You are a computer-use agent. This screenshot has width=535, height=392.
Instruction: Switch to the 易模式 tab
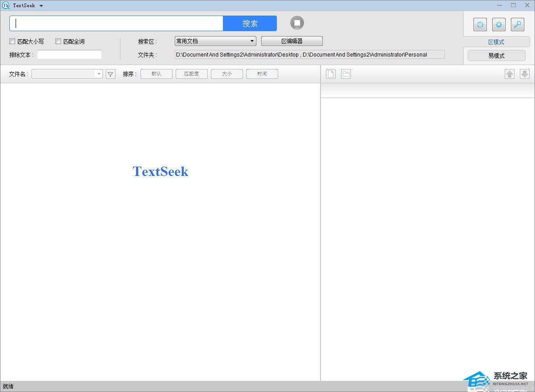pyautogui.click(x=496, y=56)
